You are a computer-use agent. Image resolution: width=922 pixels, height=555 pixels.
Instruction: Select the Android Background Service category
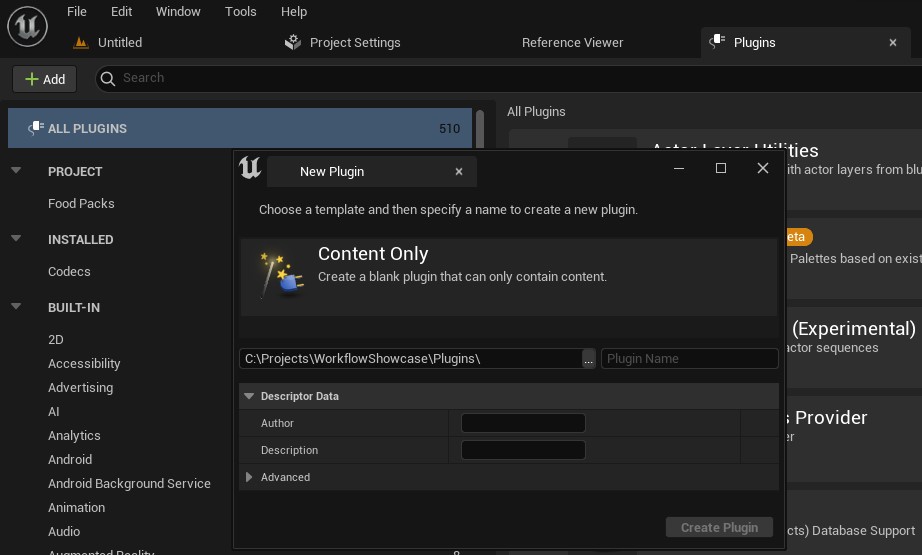tap(129, 483)
